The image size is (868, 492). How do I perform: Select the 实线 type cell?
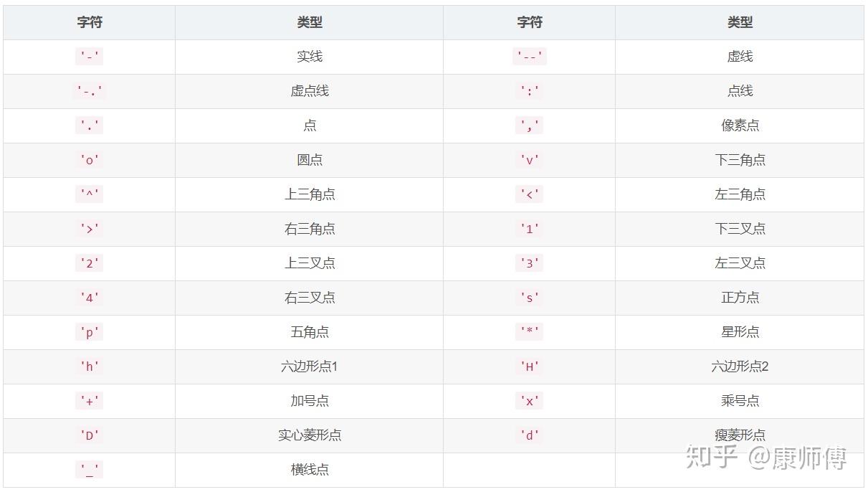coord(310,57)
